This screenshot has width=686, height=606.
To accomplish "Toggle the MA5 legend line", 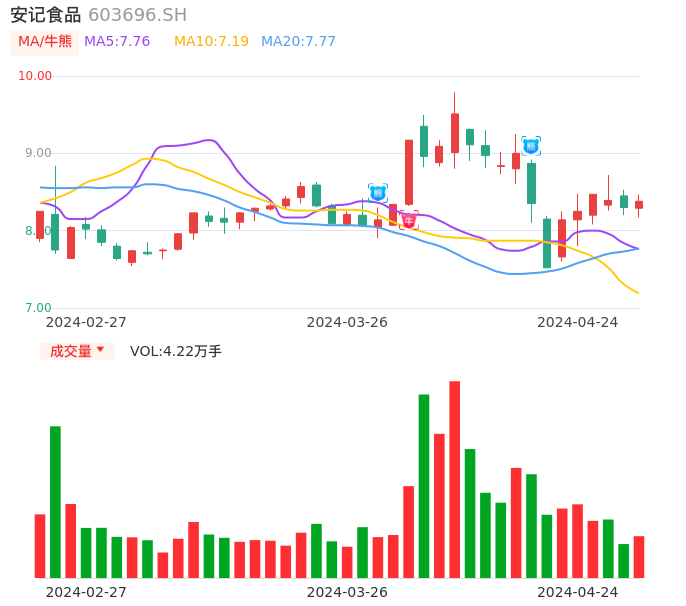I will (x=117, y=42).
